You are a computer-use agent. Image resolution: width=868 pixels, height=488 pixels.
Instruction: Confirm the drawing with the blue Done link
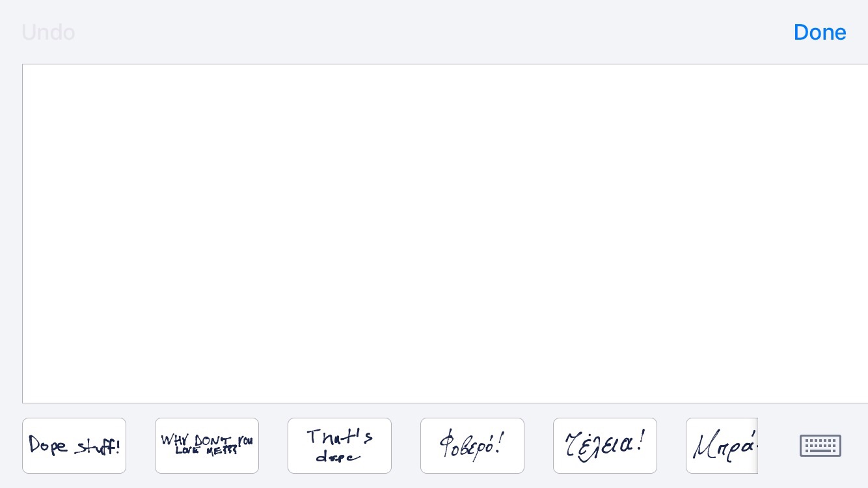point(819,33)
